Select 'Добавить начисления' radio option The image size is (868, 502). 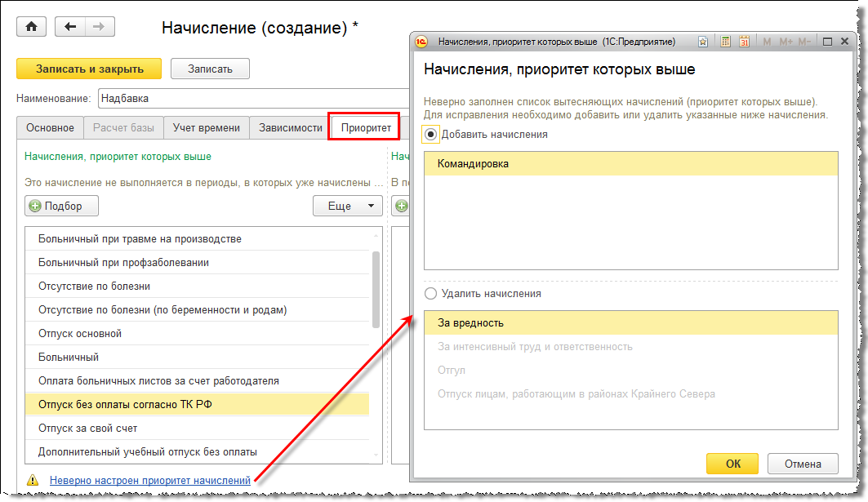point(431,135)
